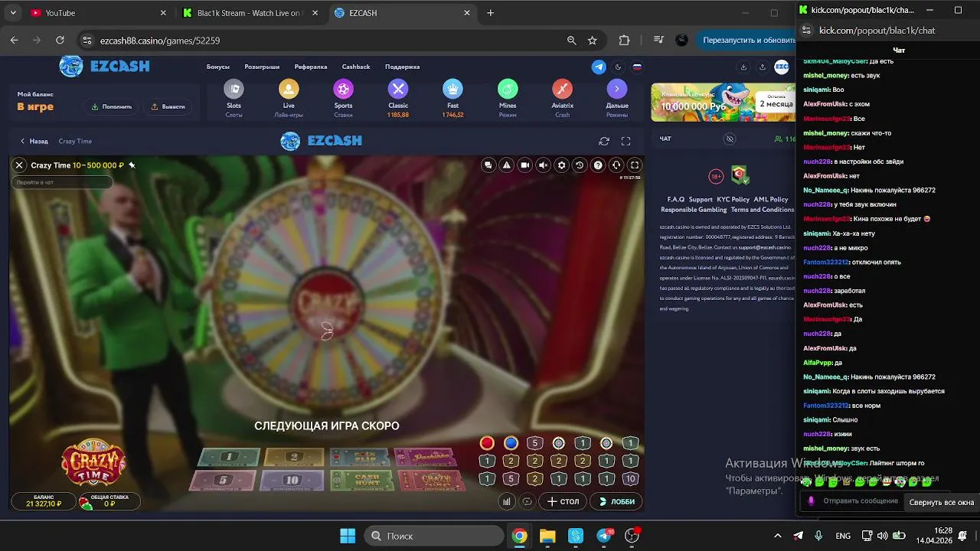
Task: Open the Cashback menu item
Action: pos(356,67)
